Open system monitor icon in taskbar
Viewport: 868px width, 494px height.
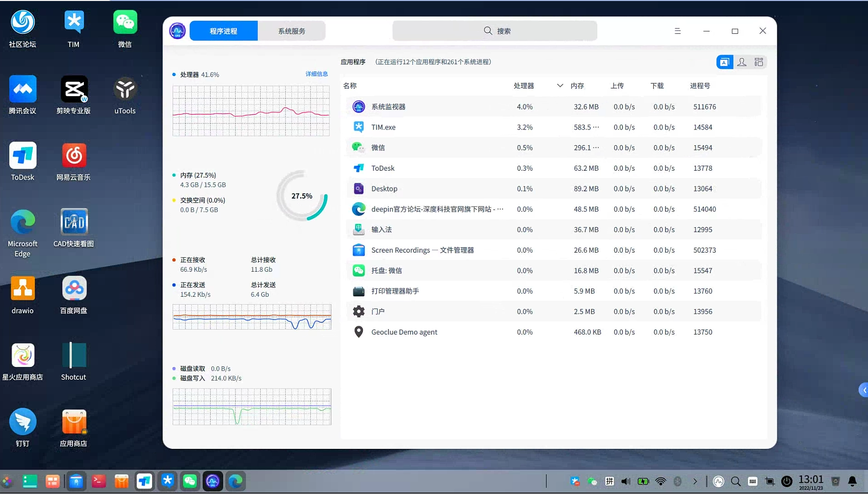coord(212,481)
